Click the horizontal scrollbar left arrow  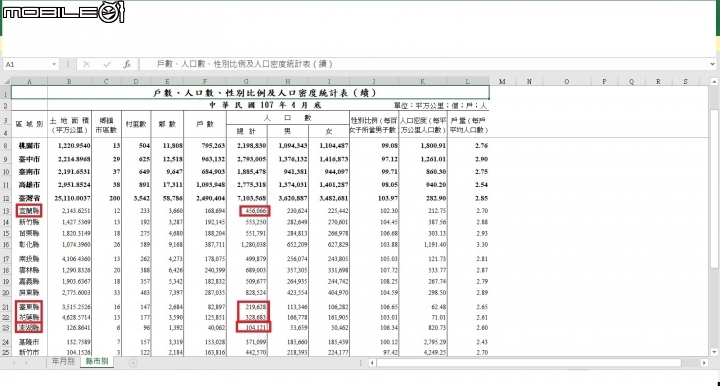pos(372,363)
